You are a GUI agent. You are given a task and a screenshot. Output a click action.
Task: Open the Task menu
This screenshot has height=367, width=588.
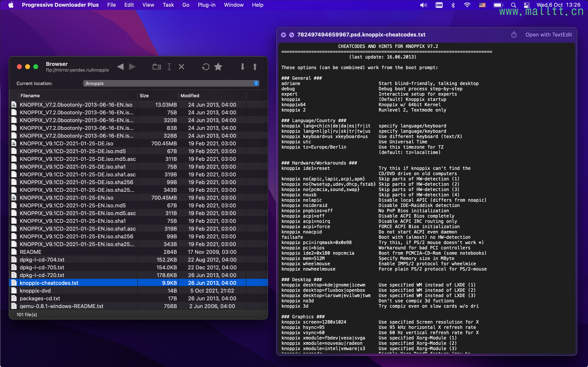168,5
